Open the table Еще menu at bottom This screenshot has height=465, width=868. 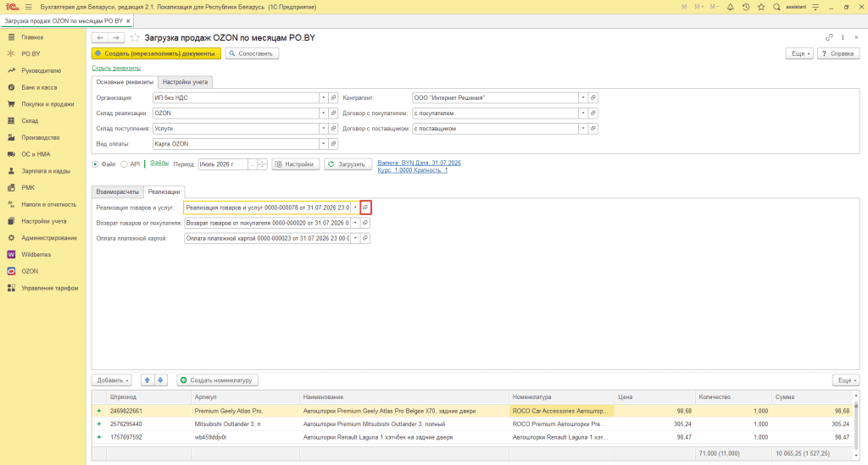coord(846,380)
